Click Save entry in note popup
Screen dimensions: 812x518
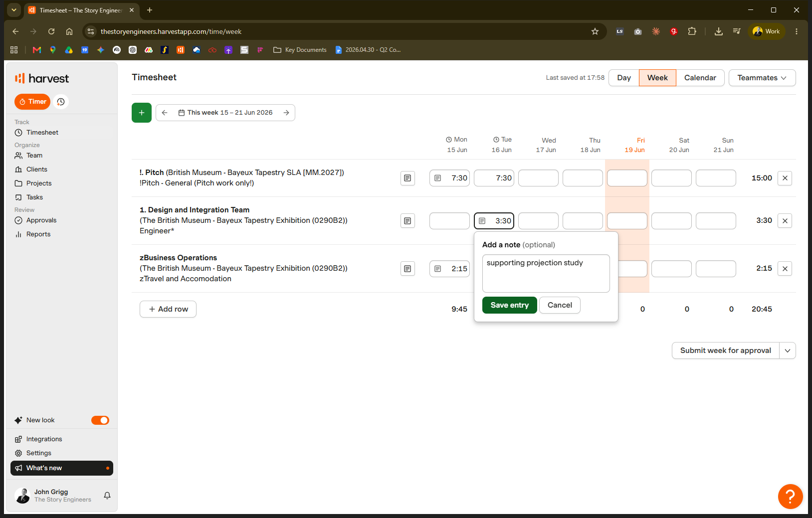click(x=509, y=305)
